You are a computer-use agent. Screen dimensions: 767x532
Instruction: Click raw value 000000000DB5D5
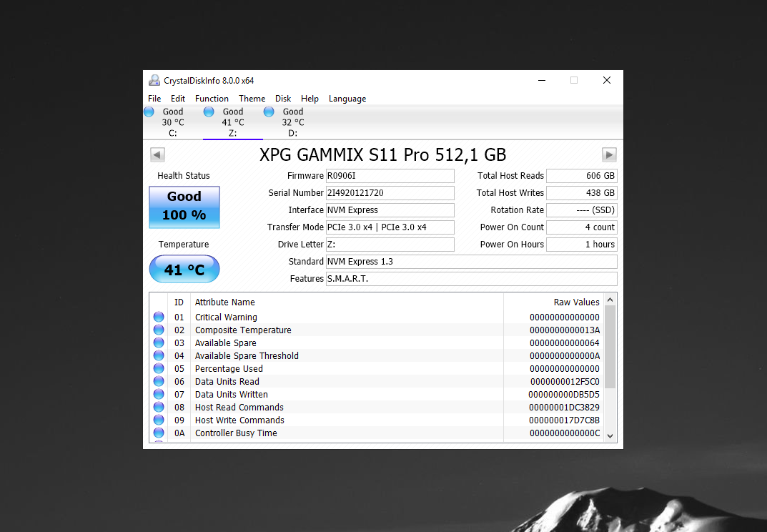pos(564,394)
